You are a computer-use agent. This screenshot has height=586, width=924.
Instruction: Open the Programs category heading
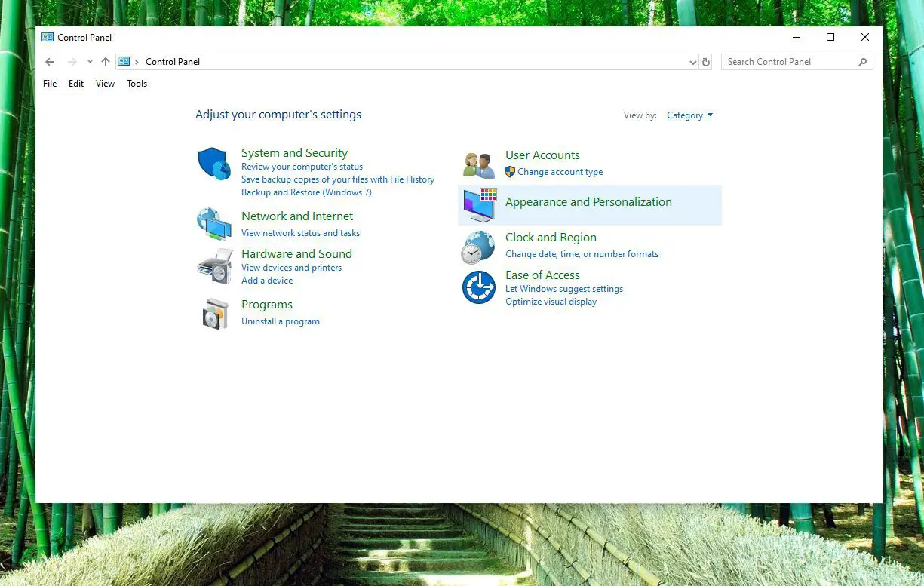(x=267, y=305)
